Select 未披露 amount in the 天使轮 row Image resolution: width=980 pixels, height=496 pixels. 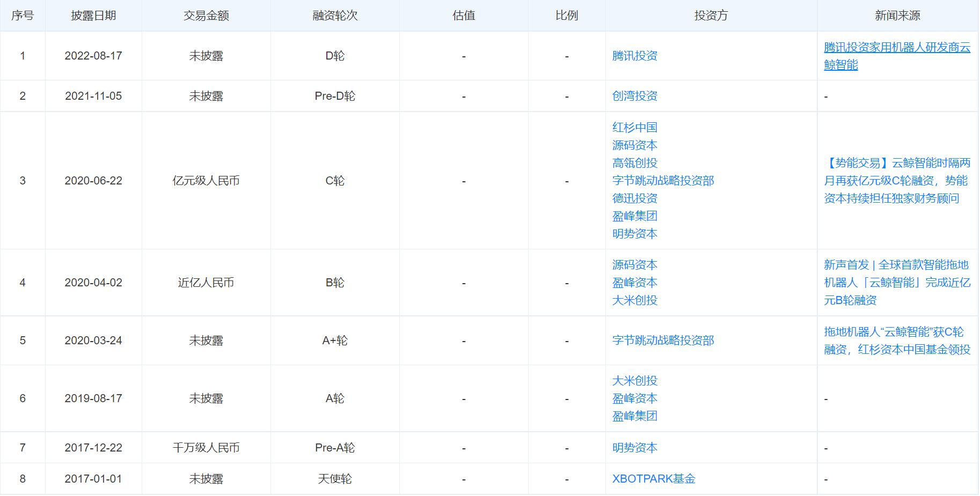pos(206,479)
